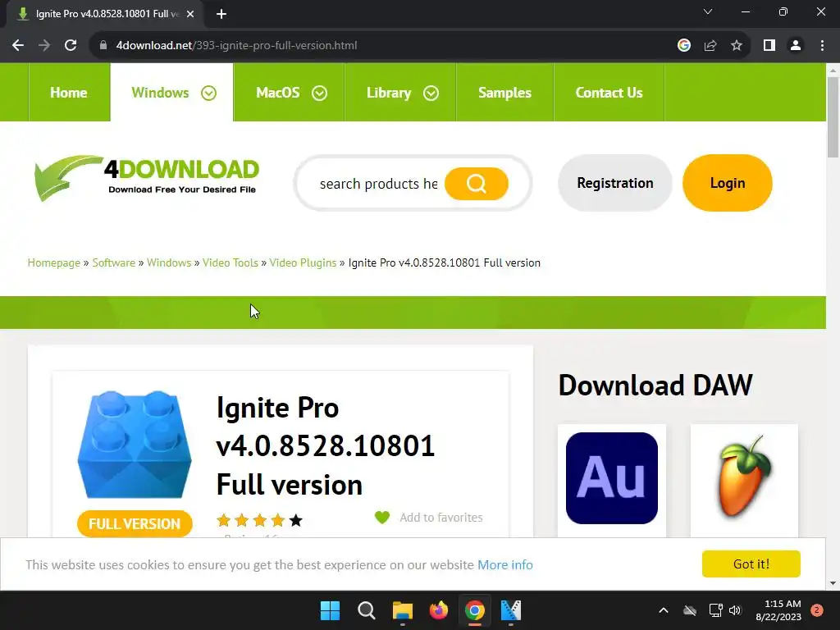Rate with the first gold star

pyautogui.click(x=223, y=519)
